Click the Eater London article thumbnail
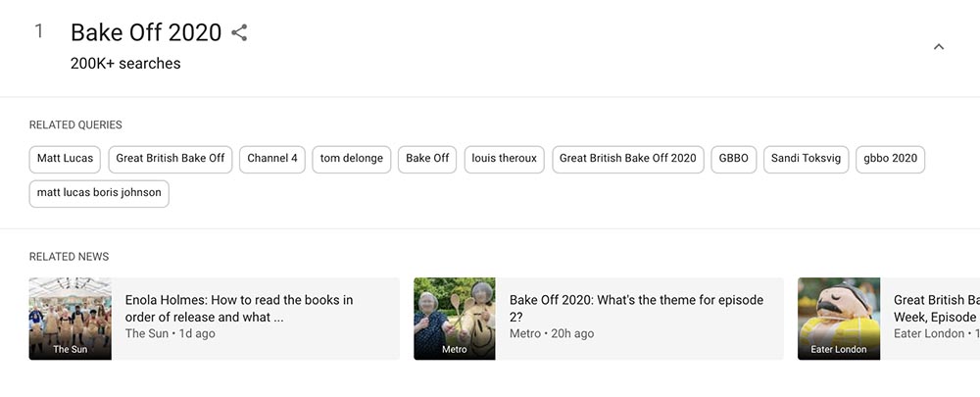This screenshot has height=397, width=980. tap(839, 319)
